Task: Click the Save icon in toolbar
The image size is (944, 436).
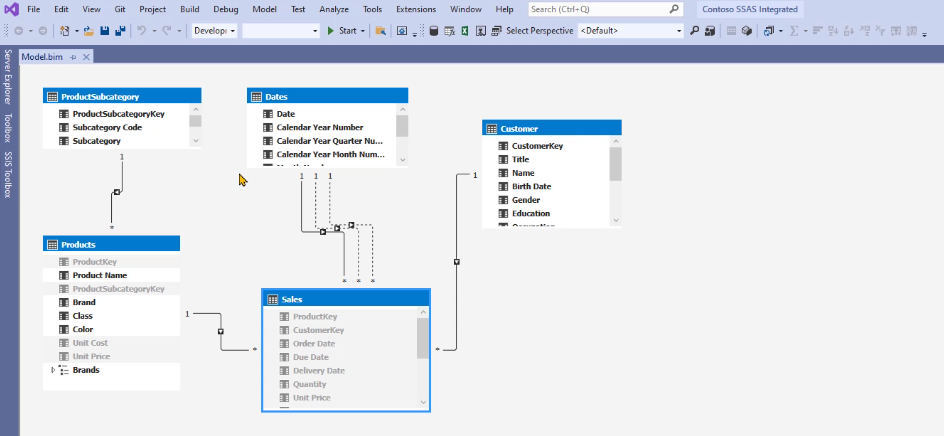Action: click(104, 31)
